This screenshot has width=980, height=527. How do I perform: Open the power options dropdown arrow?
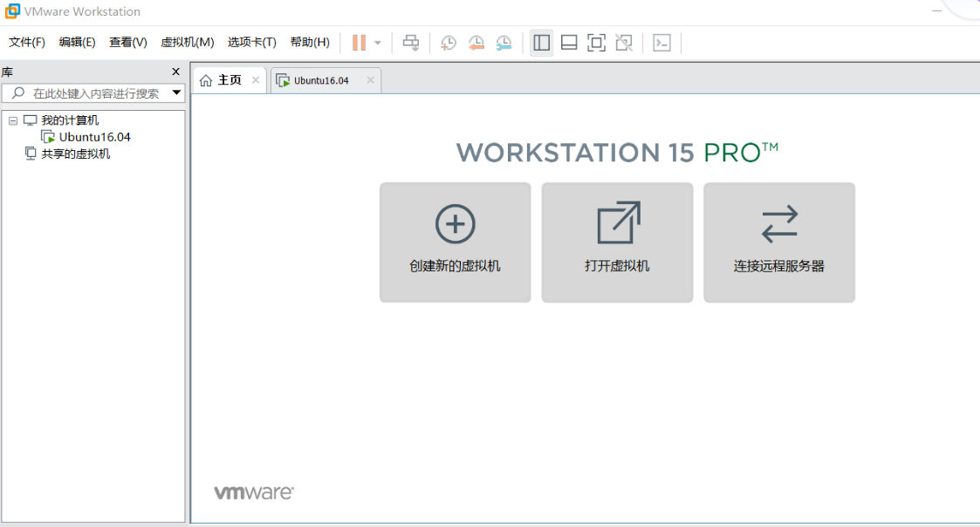(378, 43)
